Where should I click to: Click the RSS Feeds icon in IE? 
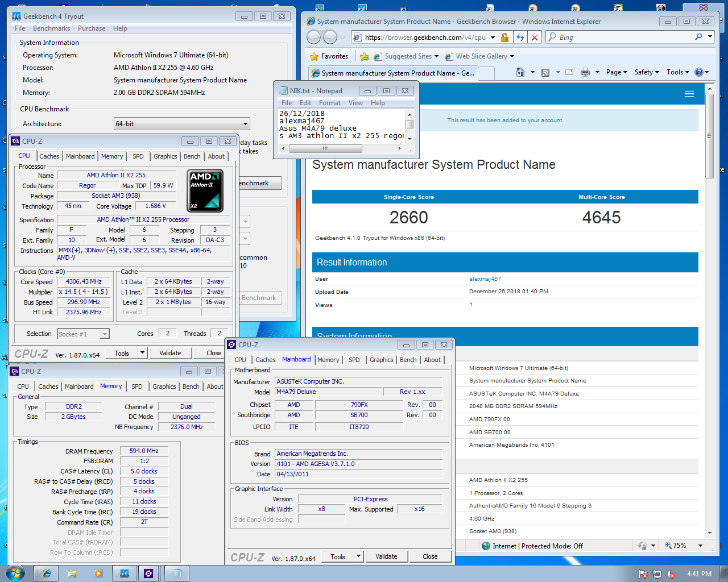click(545, 72)
